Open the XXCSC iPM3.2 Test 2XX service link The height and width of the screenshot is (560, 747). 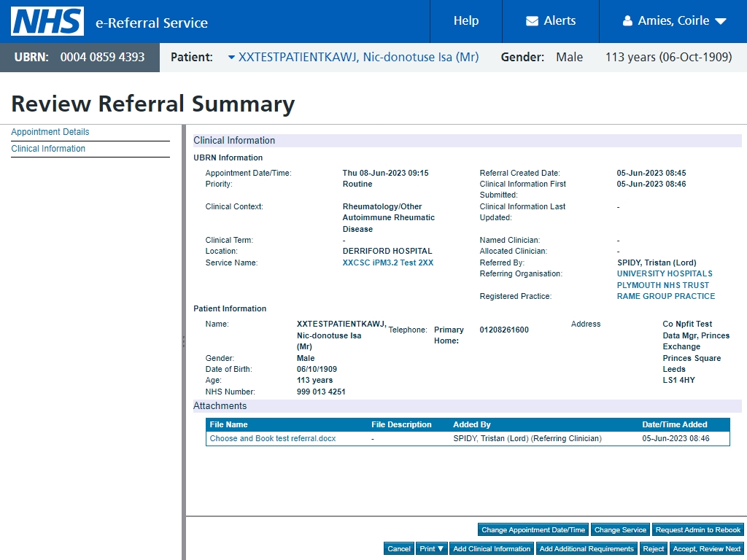pyautogui.click(x=388, y=262)
